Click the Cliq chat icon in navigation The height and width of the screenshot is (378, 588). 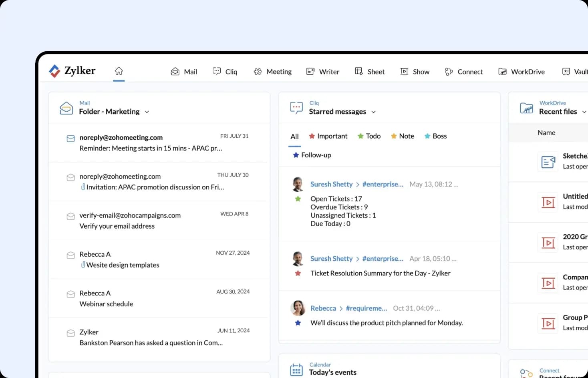217,71
